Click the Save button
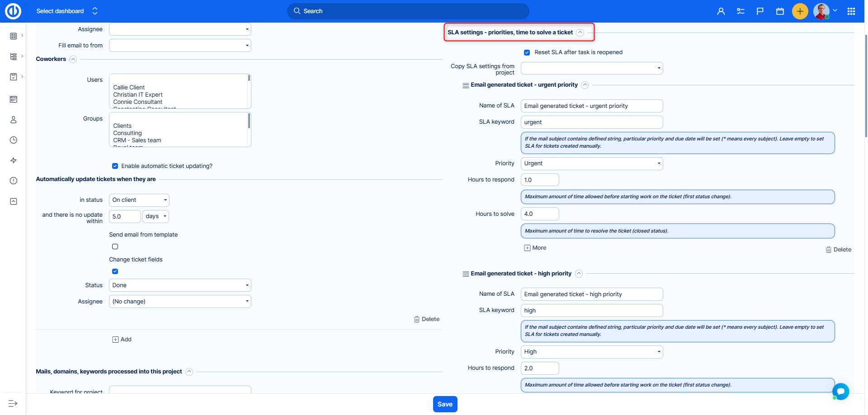The width and height of the screenshot is (868, 415). pos(445,404)
